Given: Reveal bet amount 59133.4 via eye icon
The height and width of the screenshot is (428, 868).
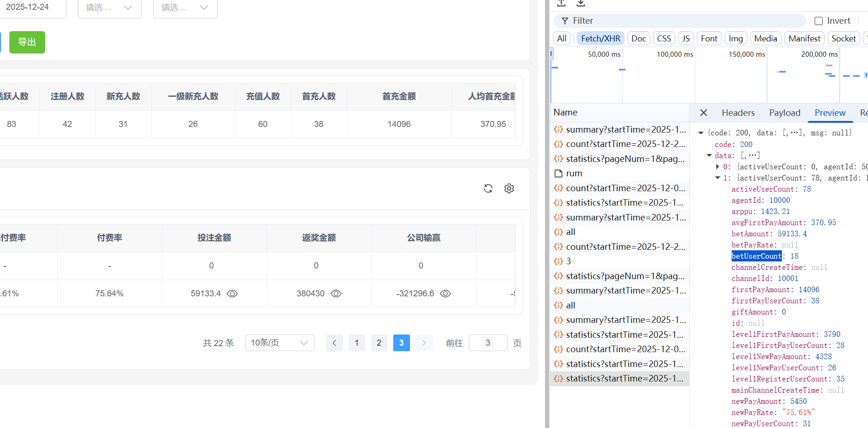Looking at the screenshot, I should 232,294.
